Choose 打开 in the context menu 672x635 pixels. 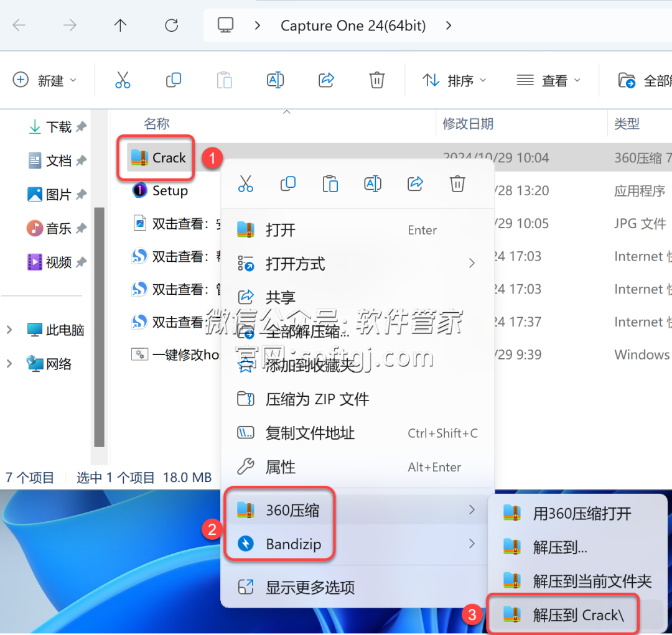click(357, 230)
